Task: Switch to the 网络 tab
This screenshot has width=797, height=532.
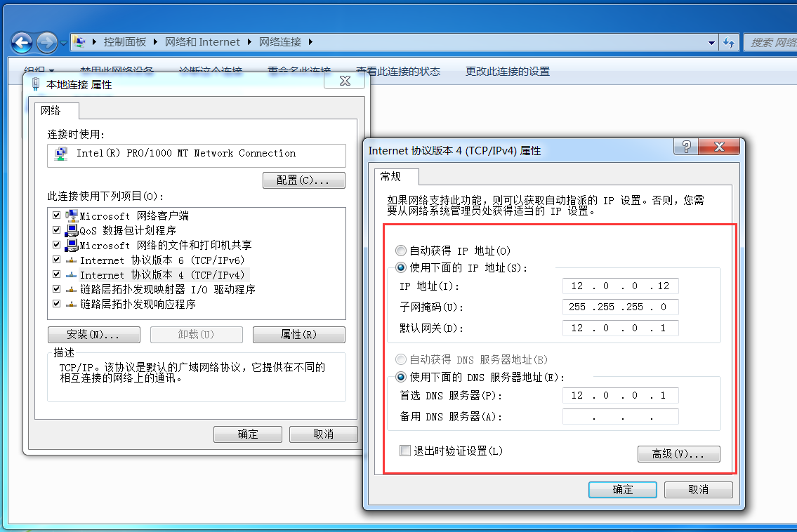Action: 56,110
